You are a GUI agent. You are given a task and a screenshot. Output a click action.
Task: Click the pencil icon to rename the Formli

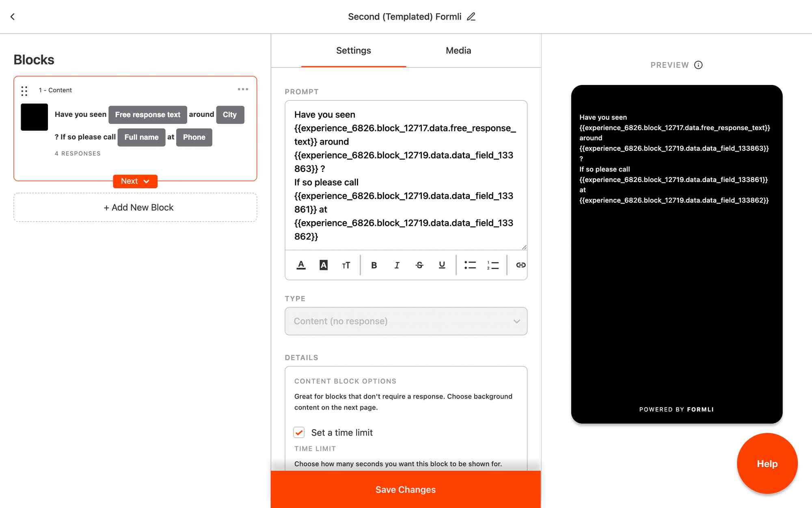coord(471,17)
